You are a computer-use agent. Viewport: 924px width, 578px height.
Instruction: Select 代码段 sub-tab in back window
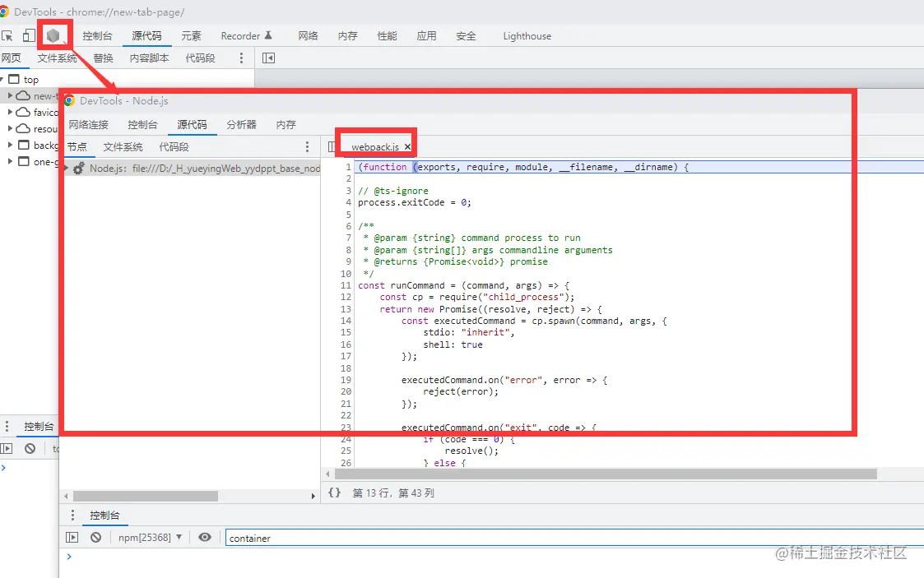pyautogui.click(x=201, y=58)
